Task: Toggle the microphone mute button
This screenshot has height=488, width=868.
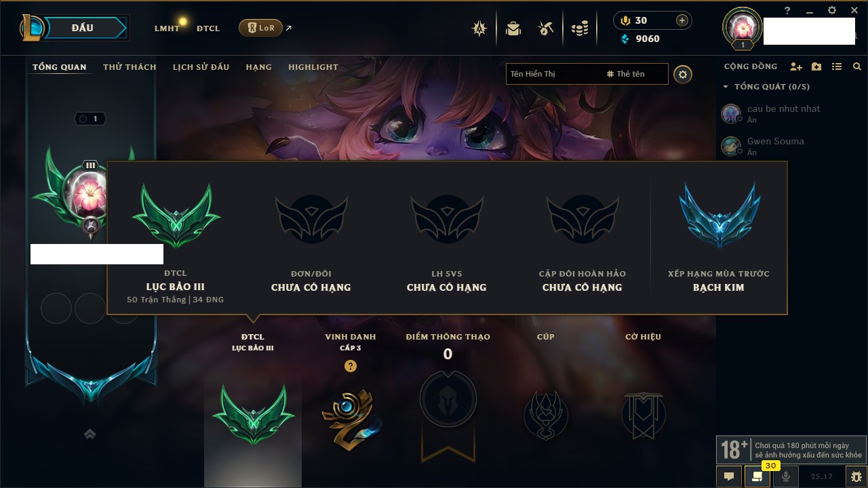Action: (786, 476)
